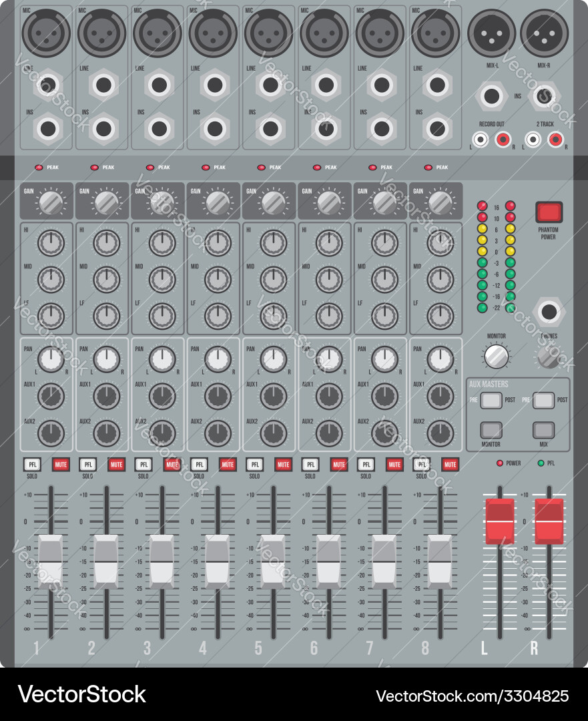The height and width of the screenshot is (721, 588).
Task: Click channel 3 INS insert jack
Action: click(x=158, y=128)
